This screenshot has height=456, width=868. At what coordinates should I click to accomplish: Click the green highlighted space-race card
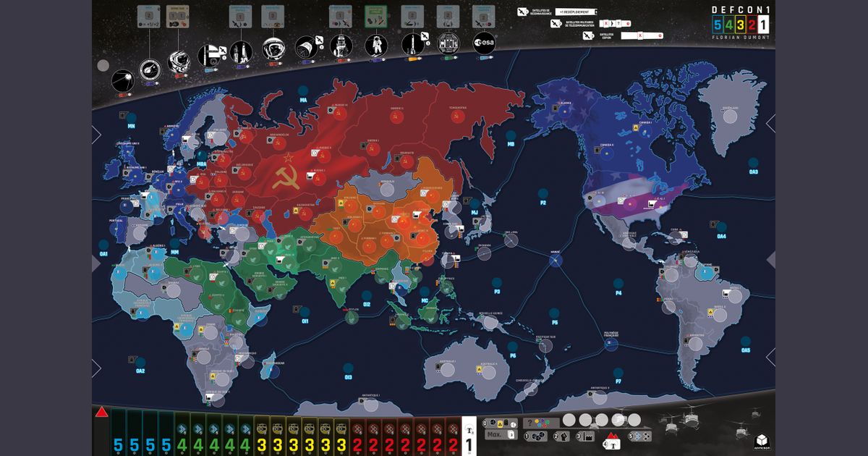pos(375,16)
